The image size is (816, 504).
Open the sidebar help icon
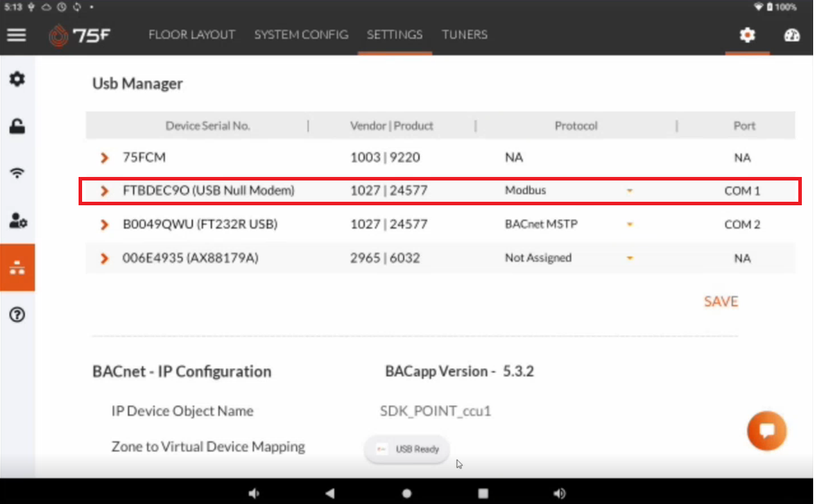17,314
